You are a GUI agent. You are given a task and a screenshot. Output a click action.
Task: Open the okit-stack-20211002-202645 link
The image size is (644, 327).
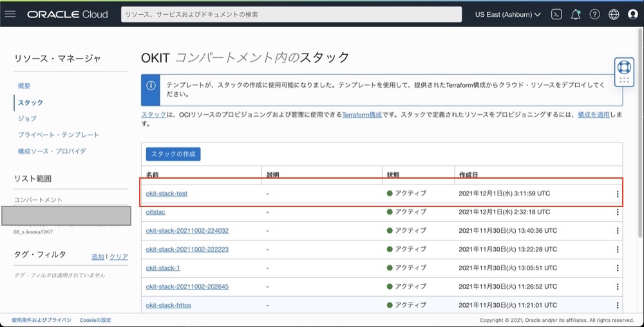point(187,286)
